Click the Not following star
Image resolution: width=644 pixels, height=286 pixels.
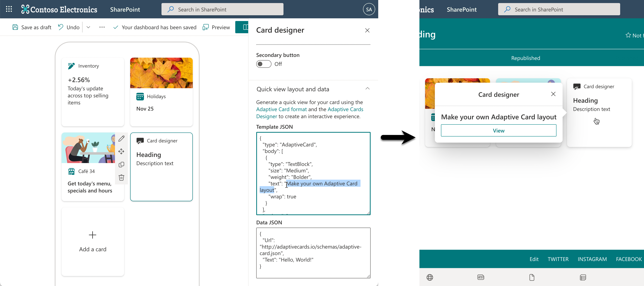coord(629,35)
